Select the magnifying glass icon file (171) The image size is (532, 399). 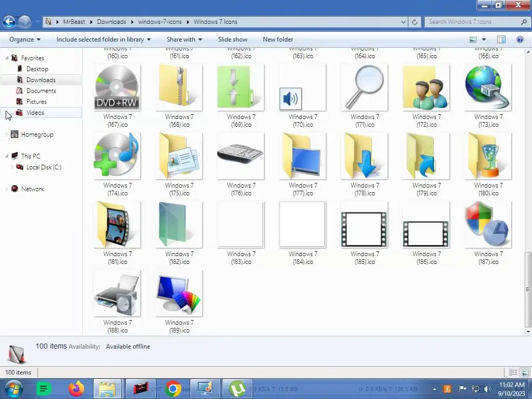tap(364, 87)
